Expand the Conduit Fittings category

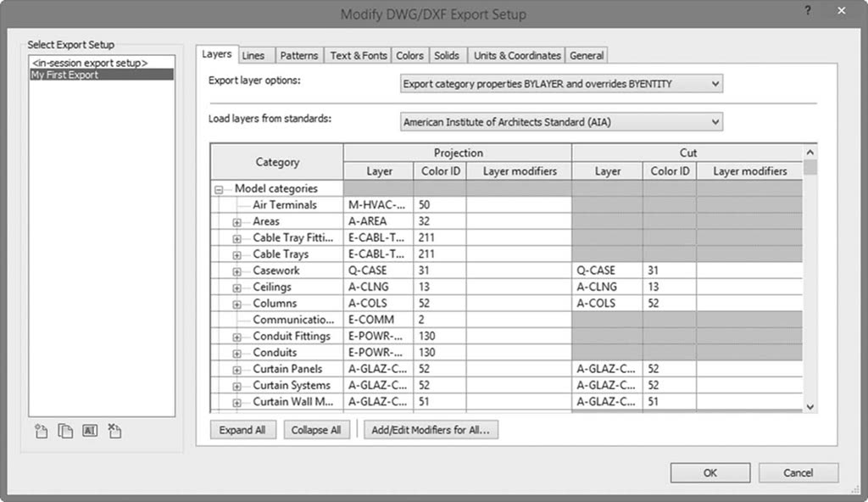pyautogui.click(x=237, y=337)
